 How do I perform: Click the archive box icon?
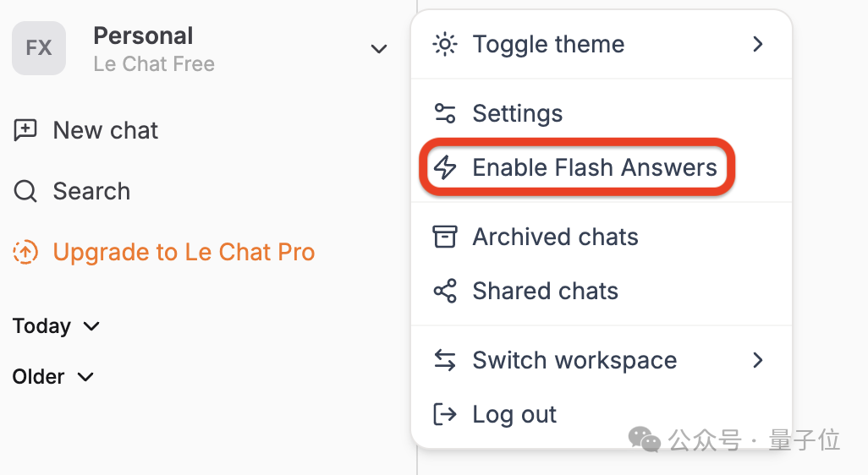[x=444, y=236]
